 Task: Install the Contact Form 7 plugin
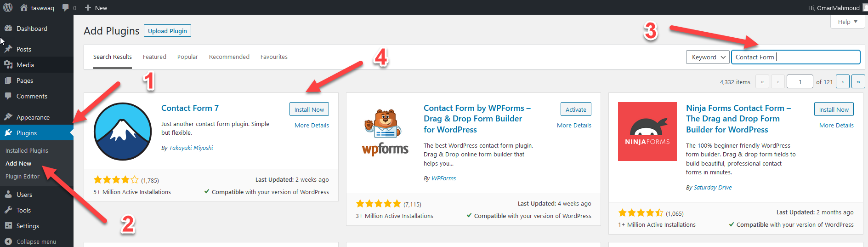pos(309,109)
